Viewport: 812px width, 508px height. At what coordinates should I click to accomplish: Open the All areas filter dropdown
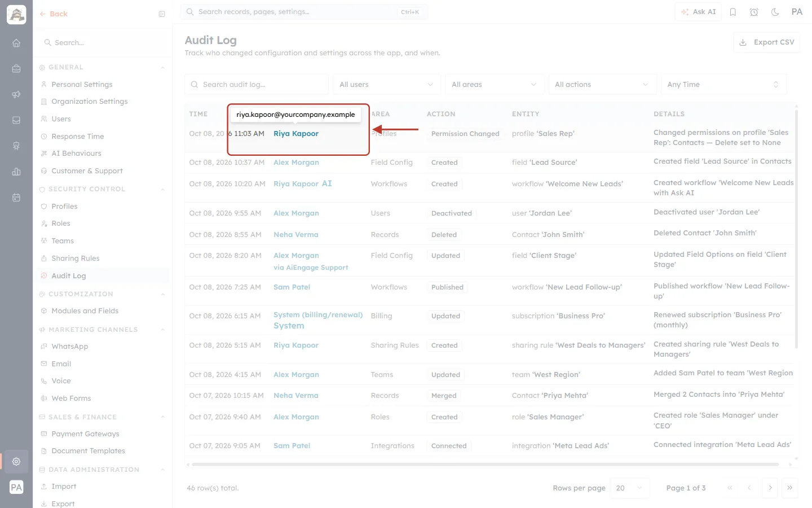pyautogui.click(x=495, y=85)
